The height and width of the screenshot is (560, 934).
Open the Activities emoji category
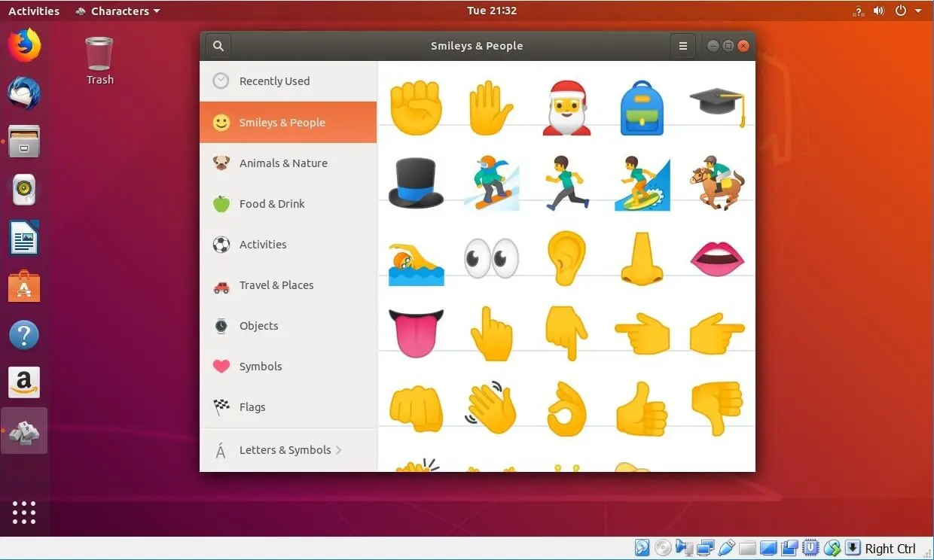click(288, 244)
